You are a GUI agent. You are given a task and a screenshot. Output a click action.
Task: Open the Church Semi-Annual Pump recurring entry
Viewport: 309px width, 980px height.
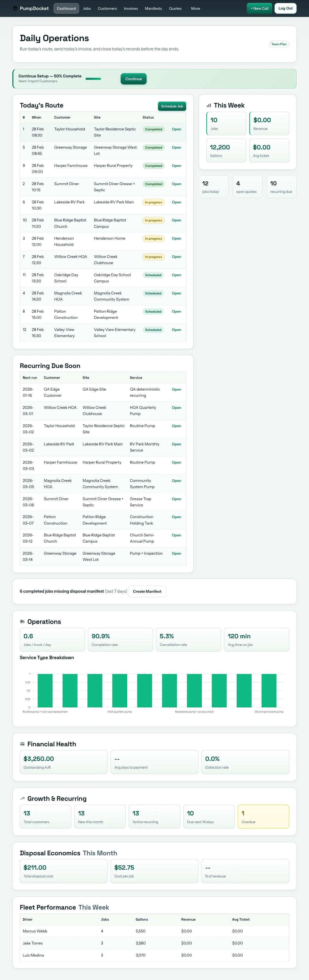click(x=176, y=535)
